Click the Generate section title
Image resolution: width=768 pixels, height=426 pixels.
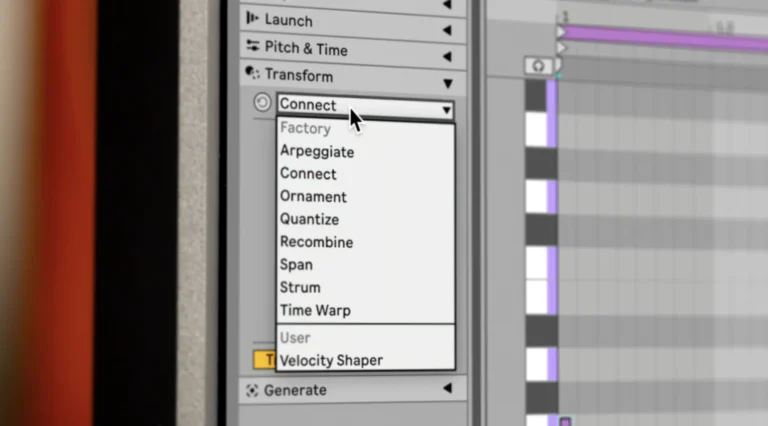click(x=295, y=390)
